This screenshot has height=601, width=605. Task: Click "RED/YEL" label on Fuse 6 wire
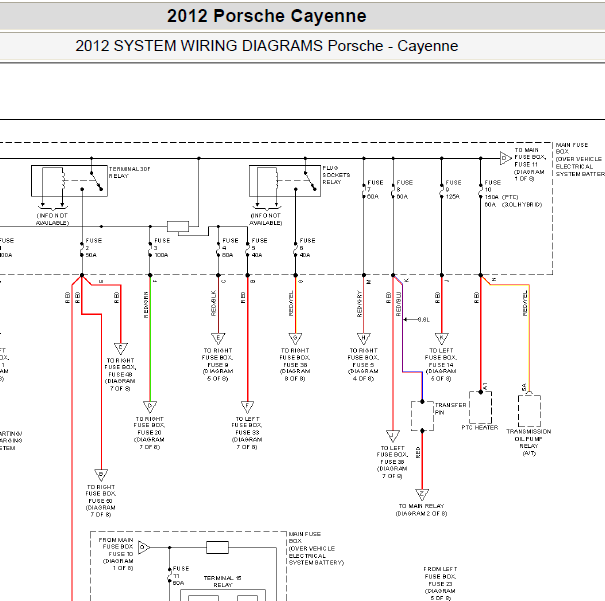click(x=291, y=304)
